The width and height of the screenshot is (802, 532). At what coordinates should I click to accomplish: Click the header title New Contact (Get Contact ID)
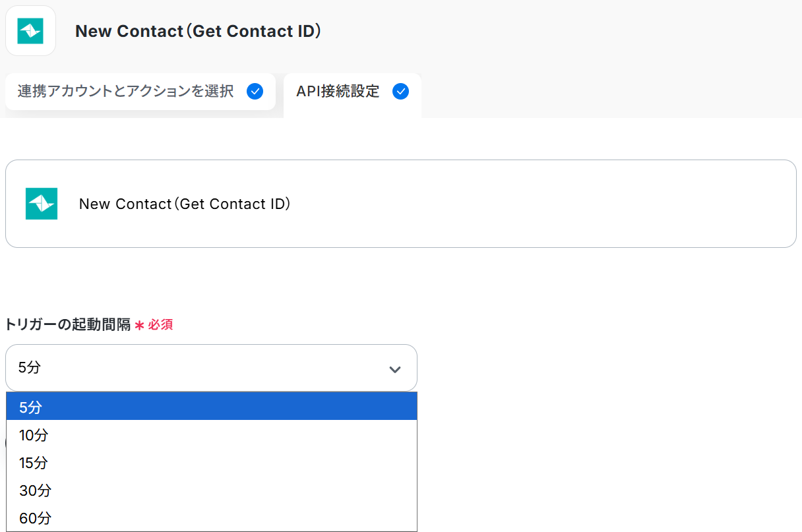(198, 31)
